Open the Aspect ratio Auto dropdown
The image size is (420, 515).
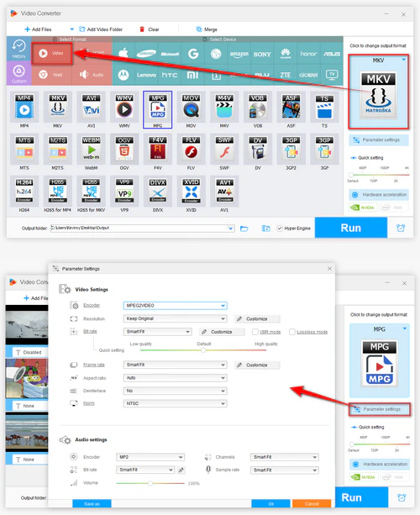(x=175, y=378)
